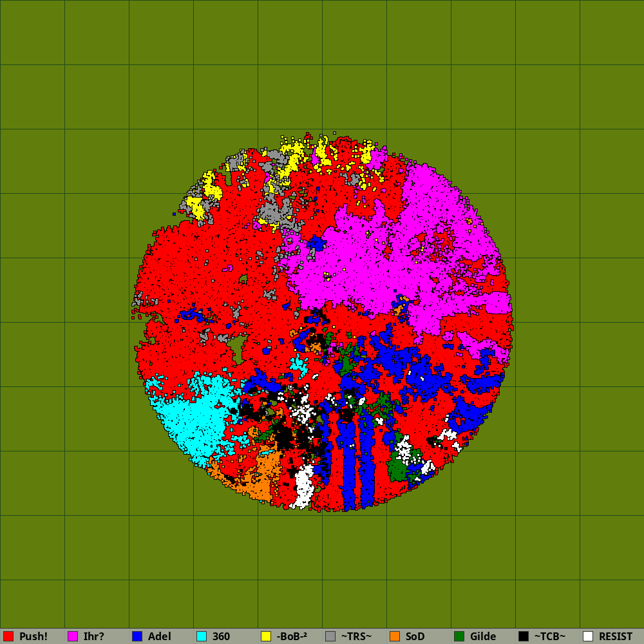The image size is (644, 644).
Task: Click the orange SoD legend swatch
Action: [x=395, y=636]
